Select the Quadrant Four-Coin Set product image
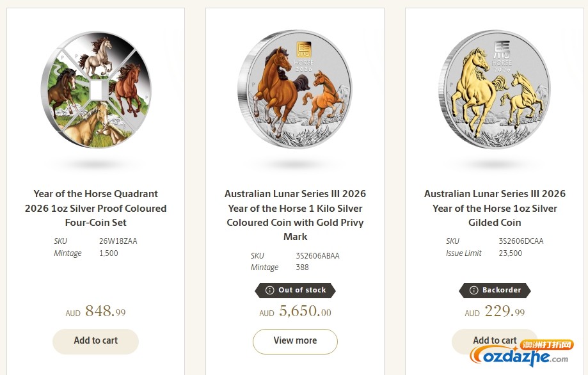 [95, 90]
